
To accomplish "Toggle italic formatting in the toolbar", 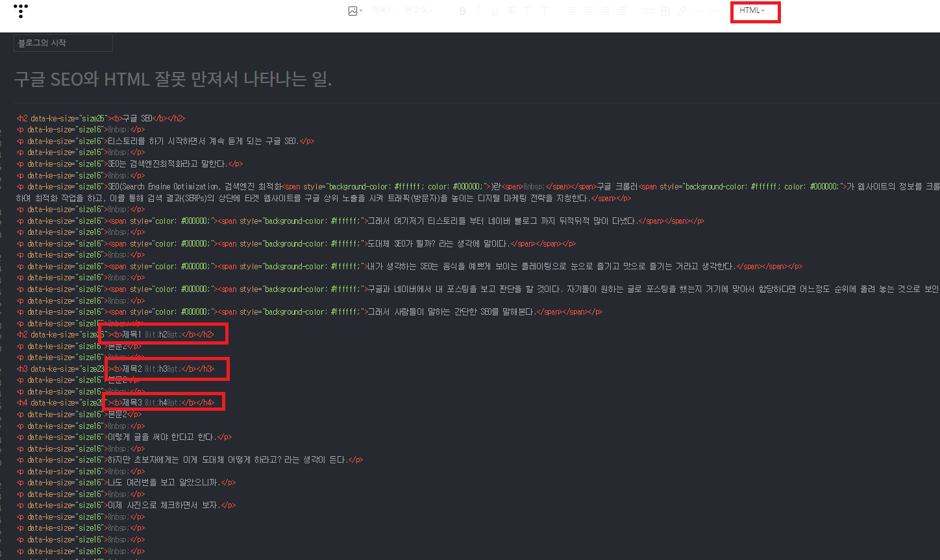I will pyautogui.click(x=478, y=11).
